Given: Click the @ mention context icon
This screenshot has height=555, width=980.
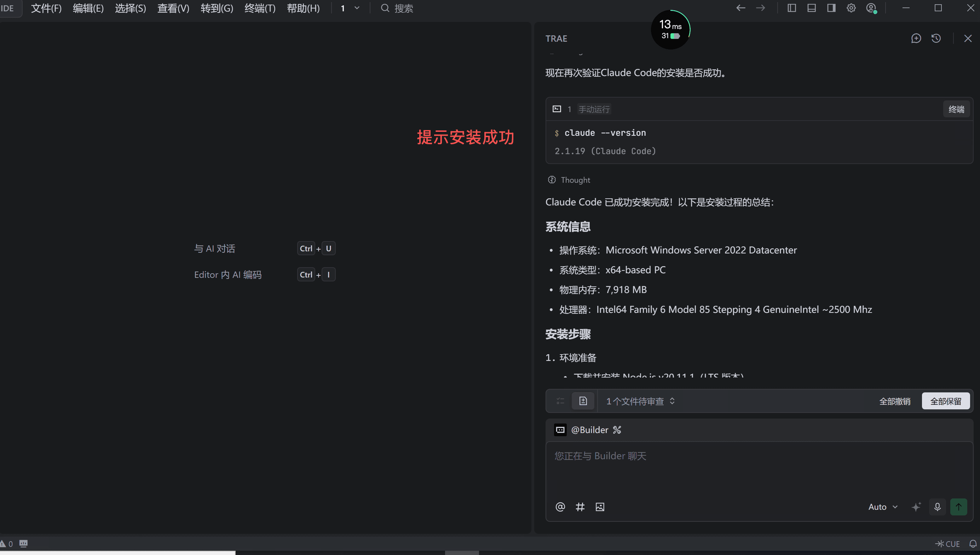Looking at the screenshot, I should click(x=560, y=507).
